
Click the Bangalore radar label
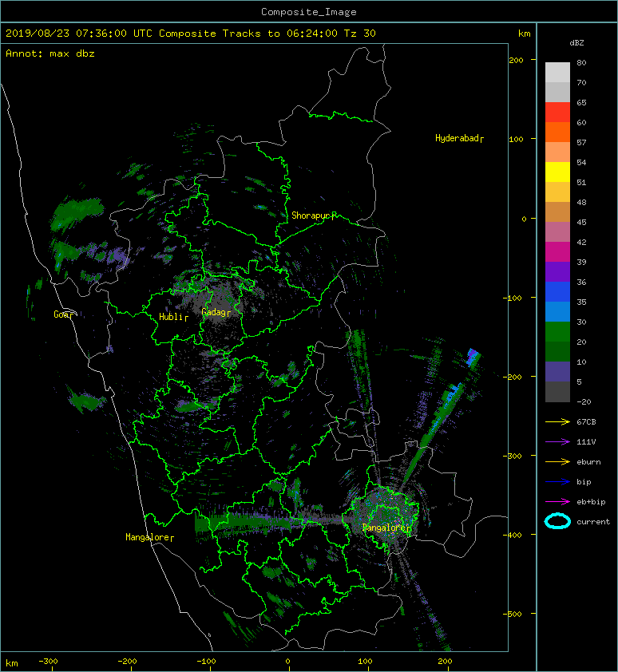point(386,528)
